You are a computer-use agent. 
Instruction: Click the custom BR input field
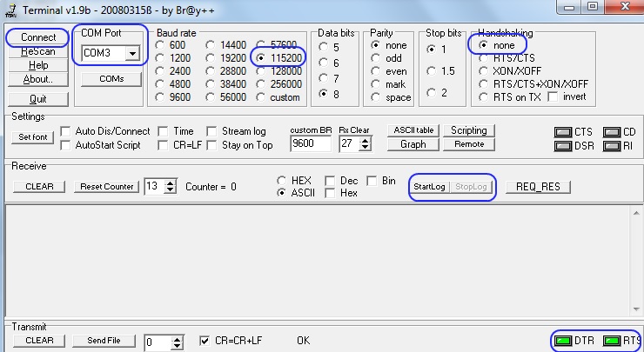[x=311, y=143]
